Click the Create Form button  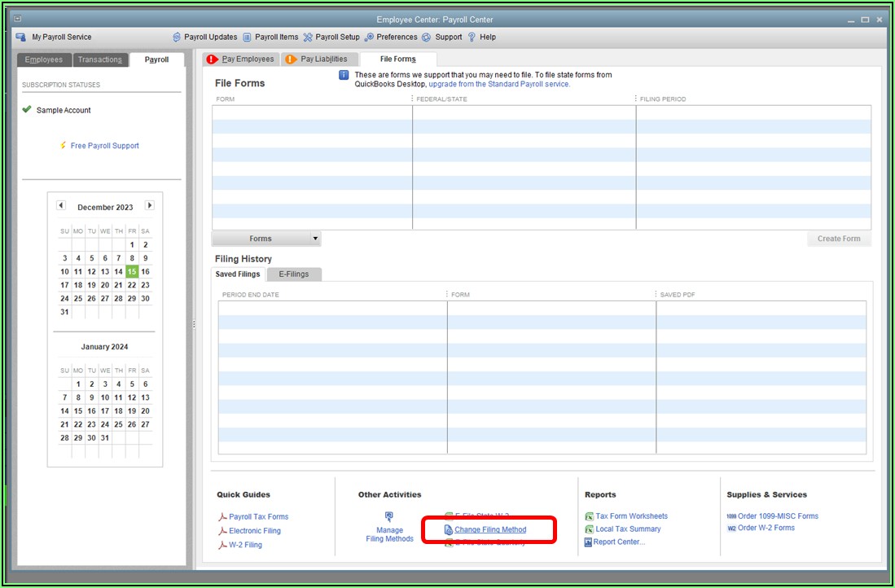click(x=838, y=239)
